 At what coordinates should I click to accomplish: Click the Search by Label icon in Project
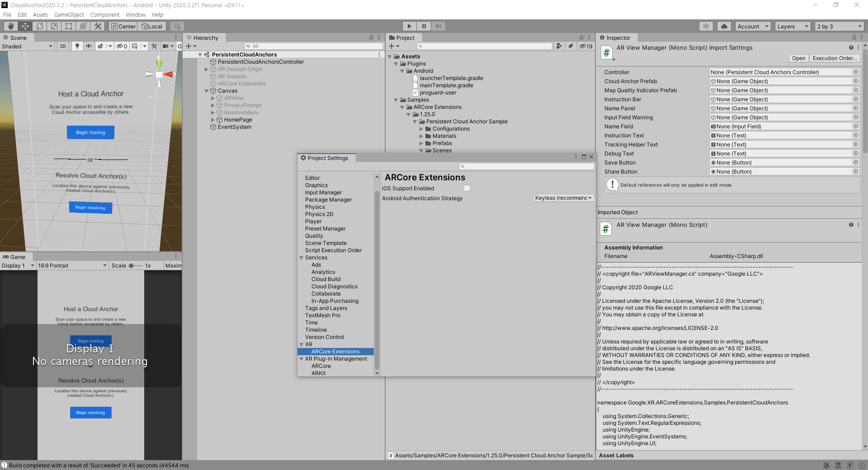coord(571,46)
